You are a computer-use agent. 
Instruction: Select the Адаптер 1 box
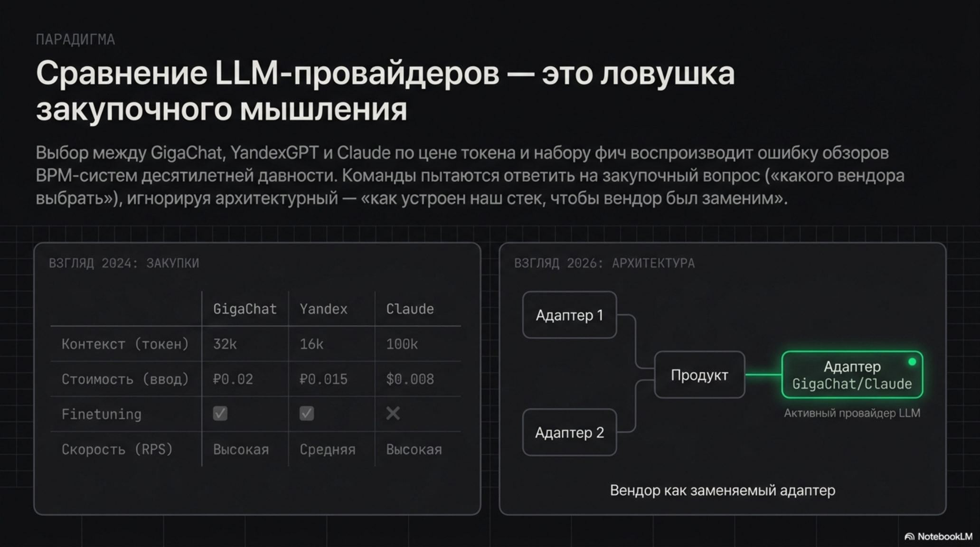569,315
